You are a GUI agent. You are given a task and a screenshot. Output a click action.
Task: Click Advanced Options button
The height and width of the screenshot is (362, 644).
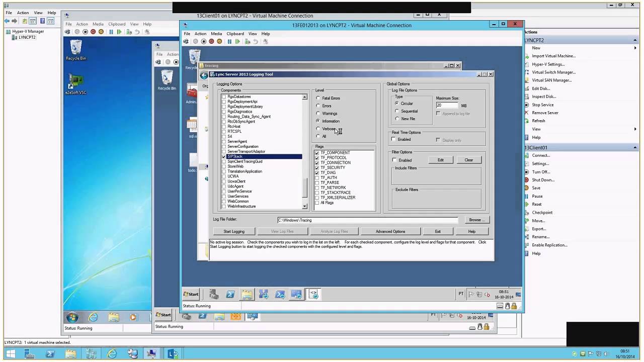coord(390,231)
